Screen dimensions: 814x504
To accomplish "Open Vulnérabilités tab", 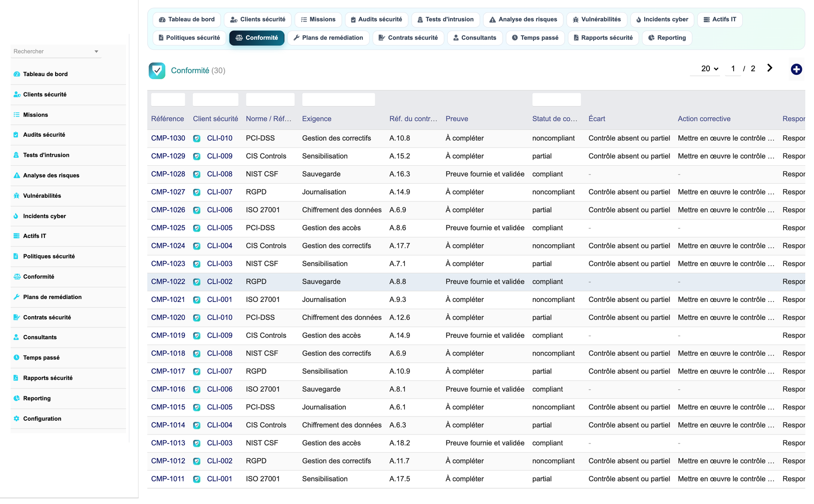I will pos(596,19).
